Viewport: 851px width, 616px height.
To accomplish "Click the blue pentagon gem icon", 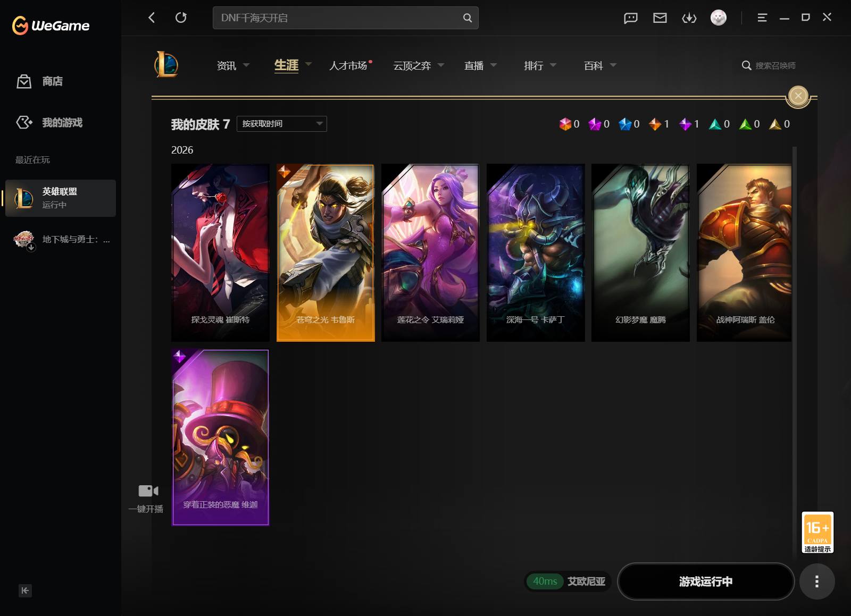I will [625, 124].
